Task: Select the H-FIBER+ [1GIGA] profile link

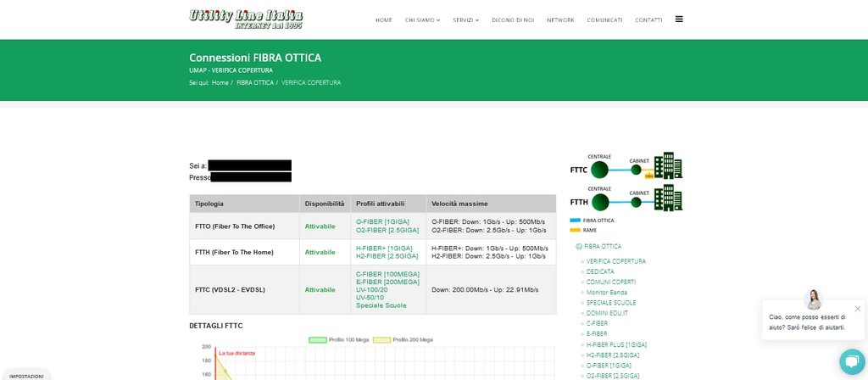Action: pos(384,249)
